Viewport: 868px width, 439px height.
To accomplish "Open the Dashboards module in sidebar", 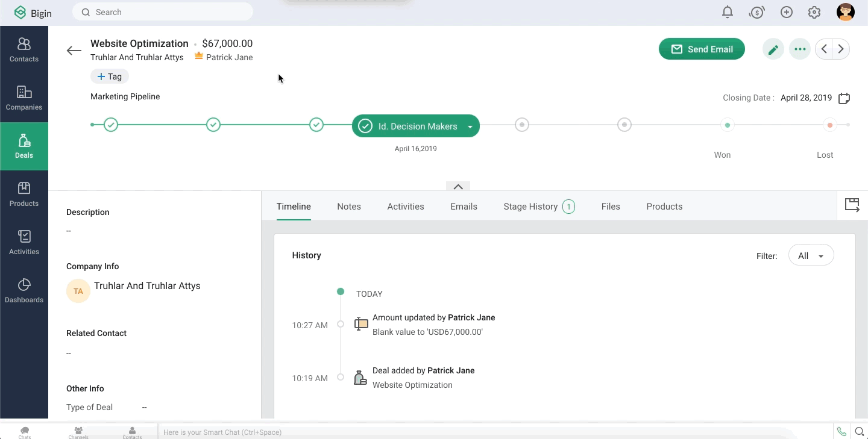I will (x=24, y=291).
